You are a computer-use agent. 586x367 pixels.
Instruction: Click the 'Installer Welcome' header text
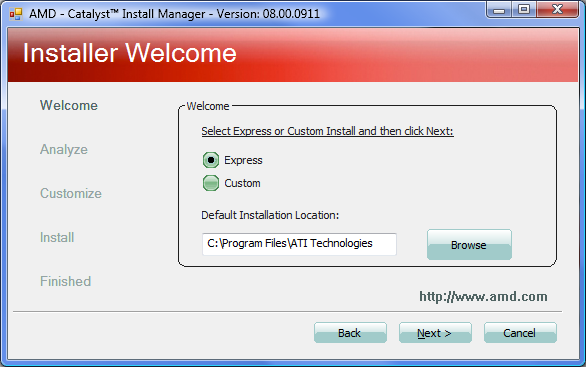[130, 53]
